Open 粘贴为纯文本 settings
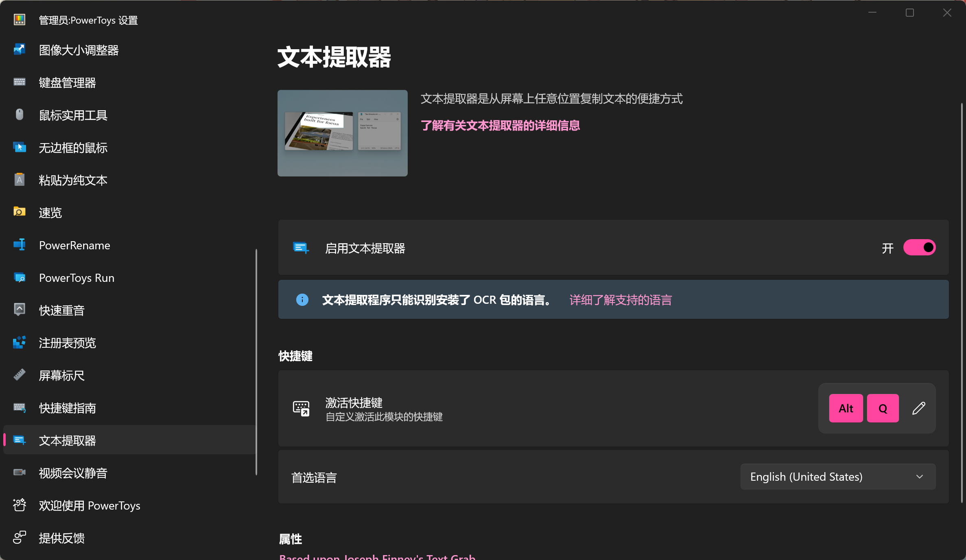 [129, 180]
